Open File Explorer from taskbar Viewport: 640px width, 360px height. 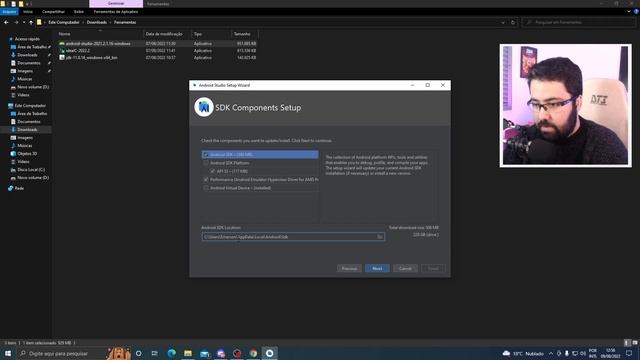[x=188, y=353]
